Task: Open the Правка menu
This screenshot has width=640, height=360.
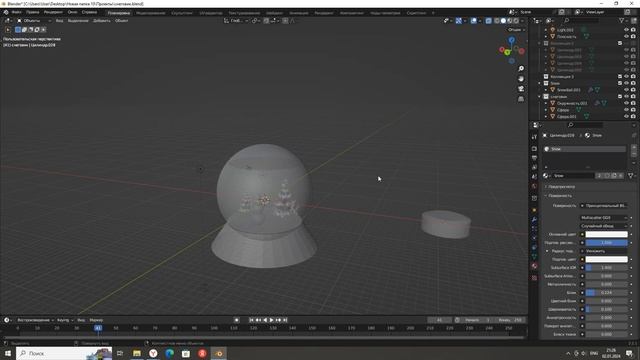Action: point(33,12)
